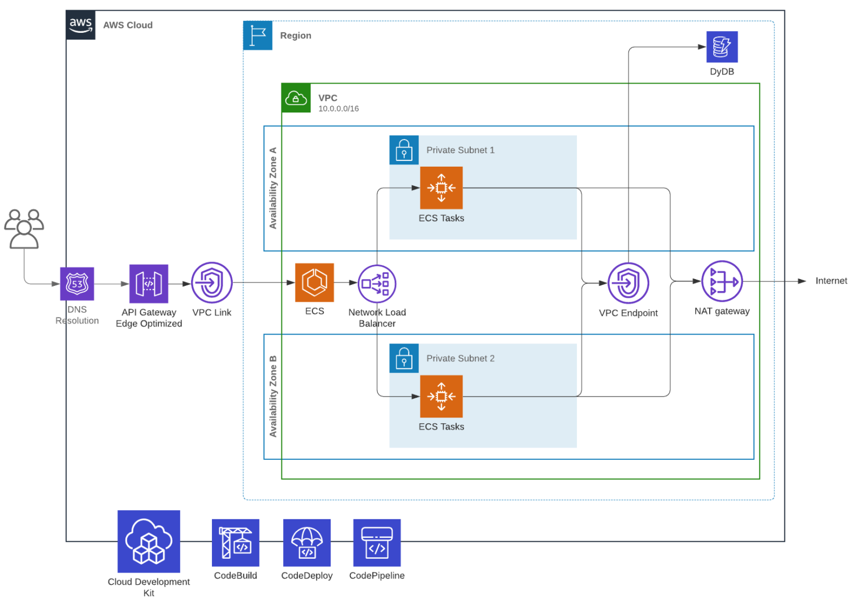The width and height of the screenshot is (868, 604).
Task: Click the API Gateway icon
Action: [x=149, y=284]
